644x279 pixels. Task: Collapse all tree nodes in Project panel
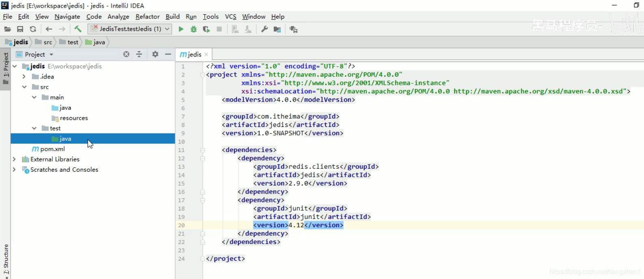tap(139, 54)
